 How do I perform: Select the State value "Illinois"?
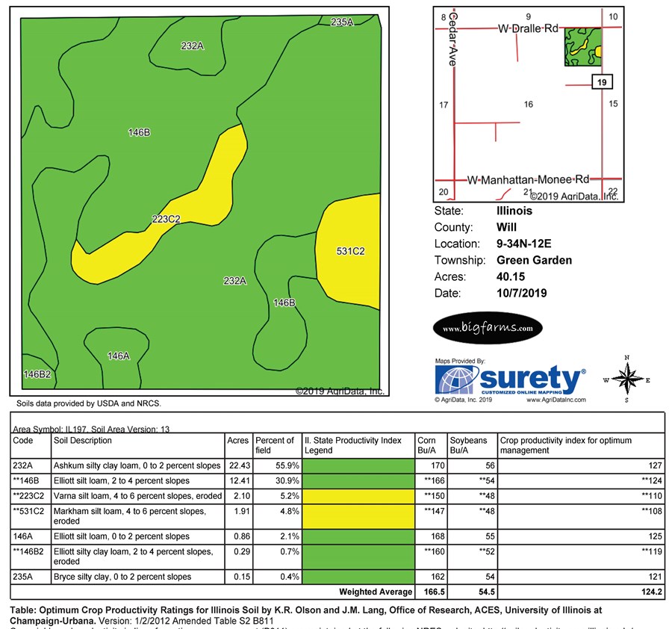click(514, 211)
